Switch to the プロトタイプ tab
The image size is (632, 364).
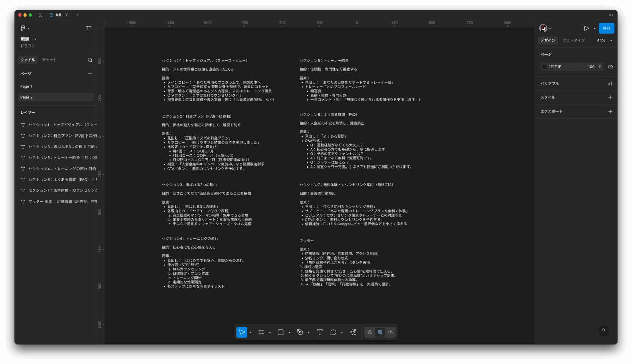click(573, 40)
